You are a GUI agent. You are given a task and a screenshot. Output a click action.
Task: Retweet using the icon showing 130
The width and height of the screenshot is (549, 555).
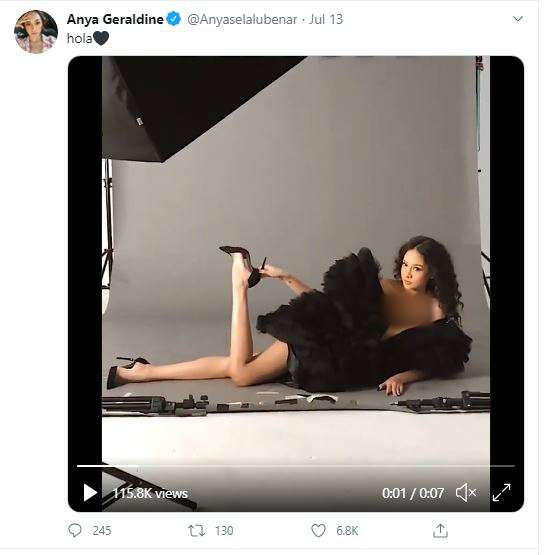point(196,531)
